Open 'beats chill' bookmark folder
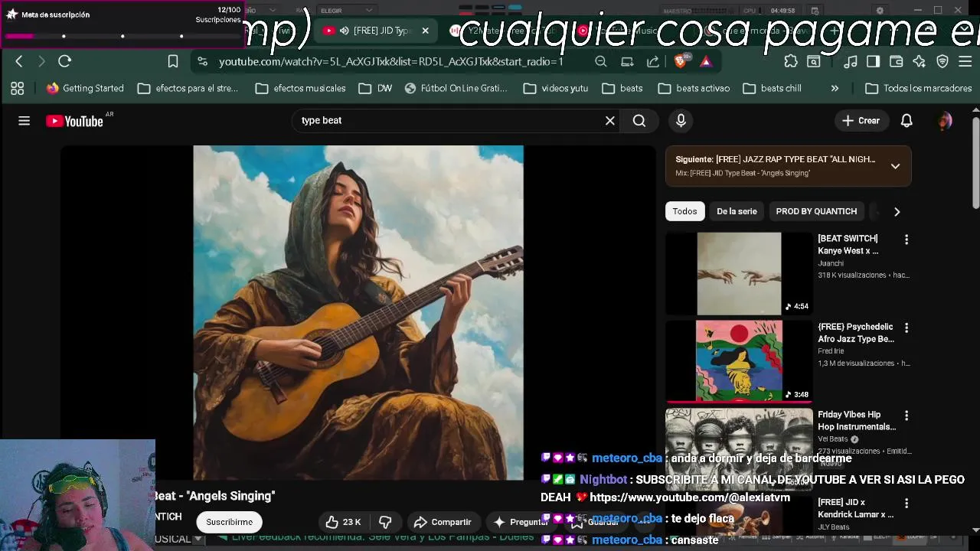980x551 pixels. pos(772,88)
